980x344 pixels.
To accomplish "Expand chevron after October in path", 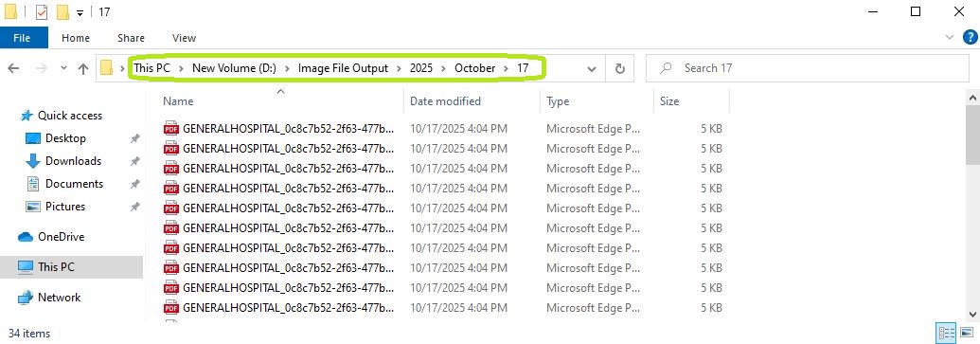I will pos(507,68).
